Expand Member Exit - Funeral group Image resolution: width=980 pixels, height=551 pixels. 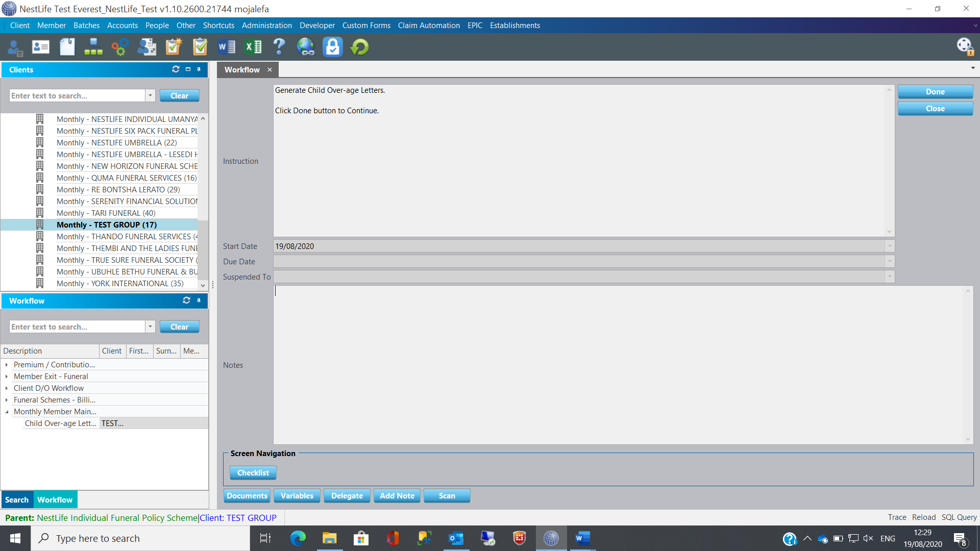point(7,377)
